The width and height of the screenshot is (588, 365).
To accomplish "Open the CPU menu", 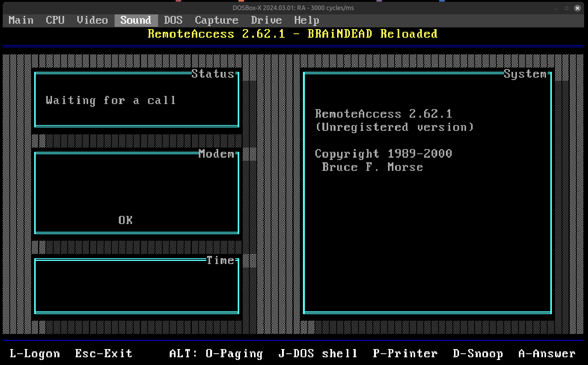I will pos(55,20).
